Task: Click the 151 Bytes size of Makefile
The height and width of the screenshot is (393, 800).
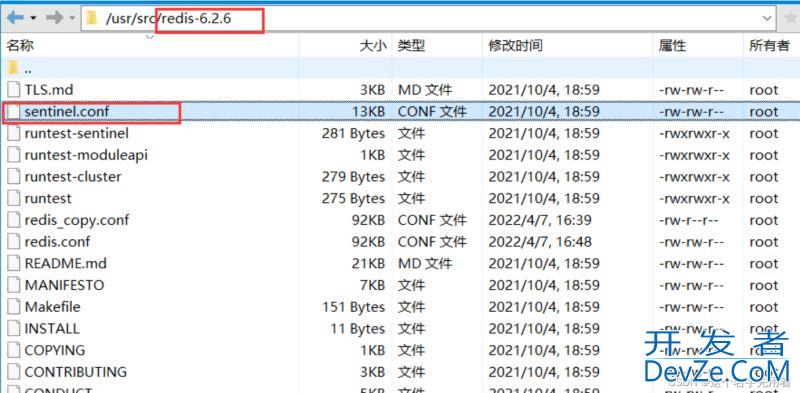Action: click(x=353, y=307)
